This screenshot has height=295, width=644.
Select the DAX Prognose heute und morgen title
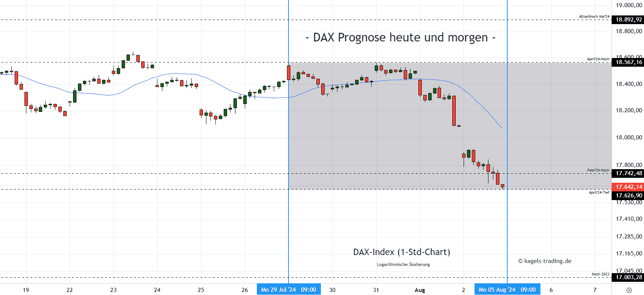400,38
